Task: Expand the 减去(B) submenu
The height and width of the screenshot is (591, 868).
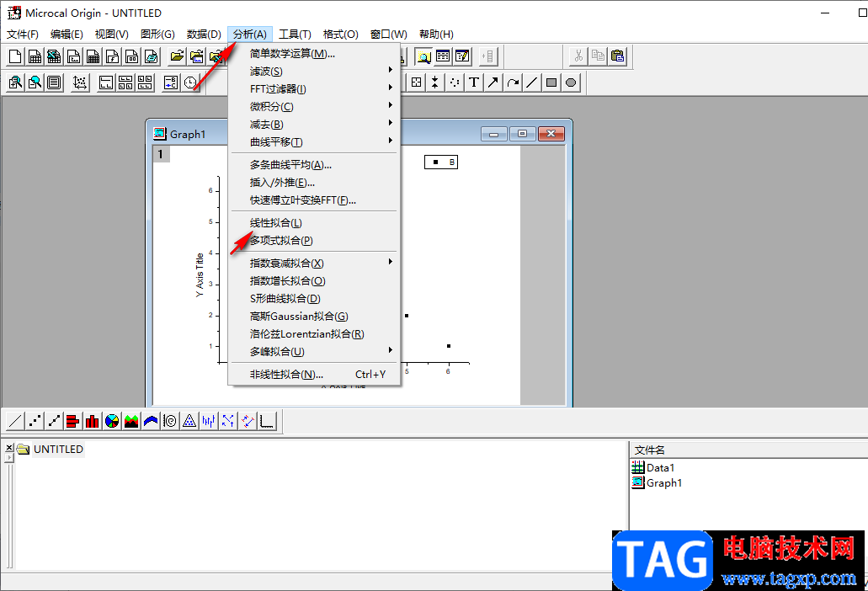Action: point(314,125)
